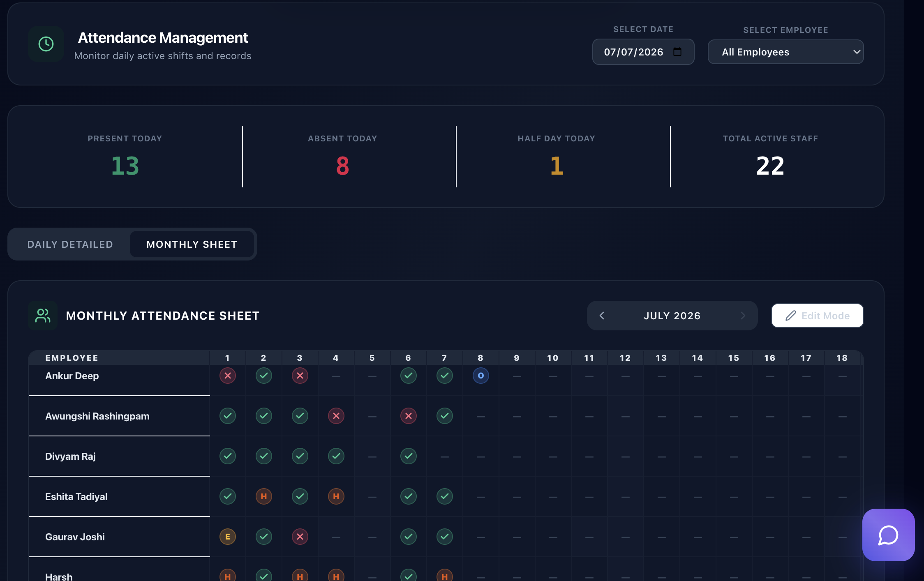Click Awungshi Rashingpam's present check on day 7
The image size is (924, 581).
445,416
